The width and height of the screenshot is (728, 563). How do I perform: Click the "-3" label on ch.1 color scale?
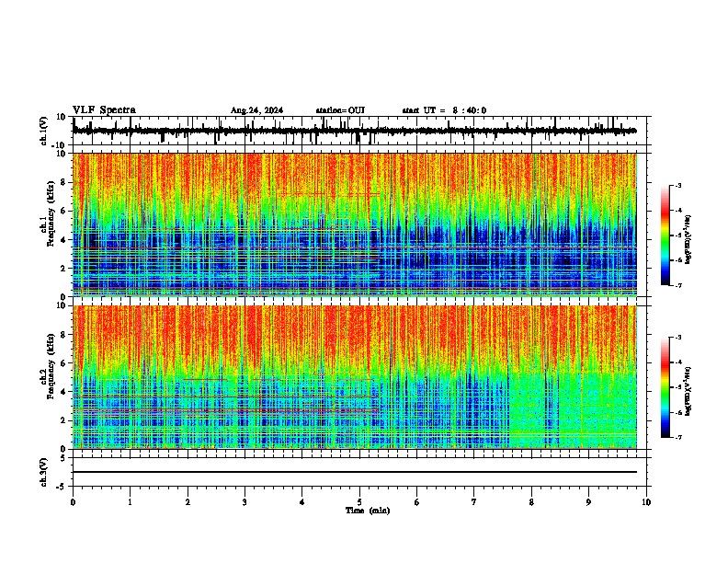pos(677,186)
